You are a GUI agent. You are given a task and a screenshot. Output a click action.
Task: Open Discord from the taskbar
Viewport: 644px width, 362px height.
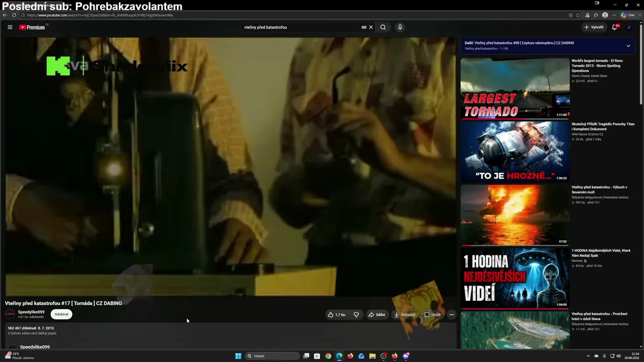[x=406, y=356]
